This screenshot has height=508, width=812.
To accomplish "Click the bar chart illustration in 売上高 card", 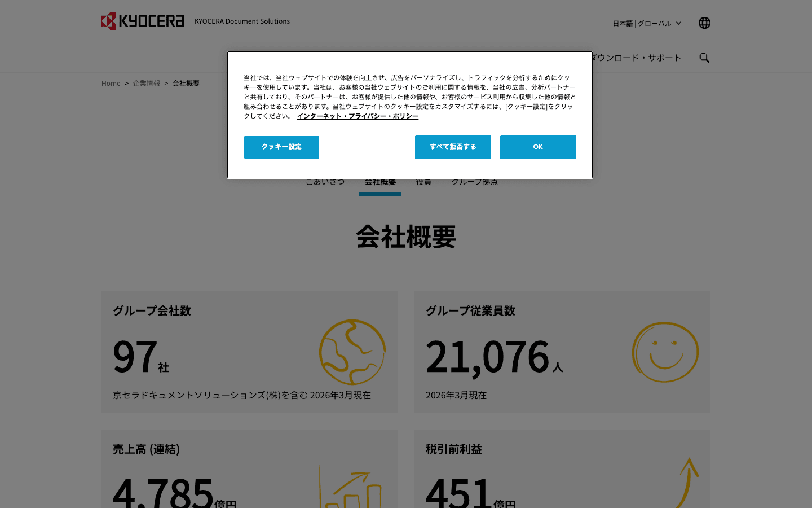I will coord(351,487).
